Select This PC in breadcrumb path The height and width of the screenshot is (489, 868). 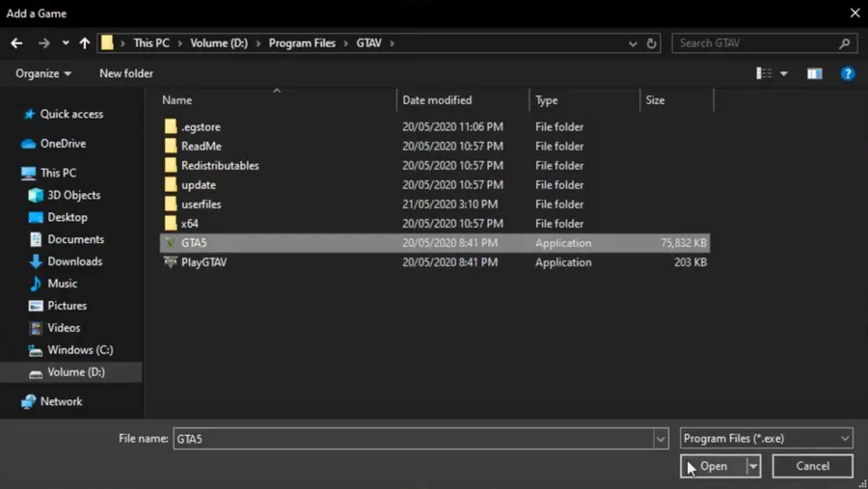pyautogui.click(x=151, y=43)
